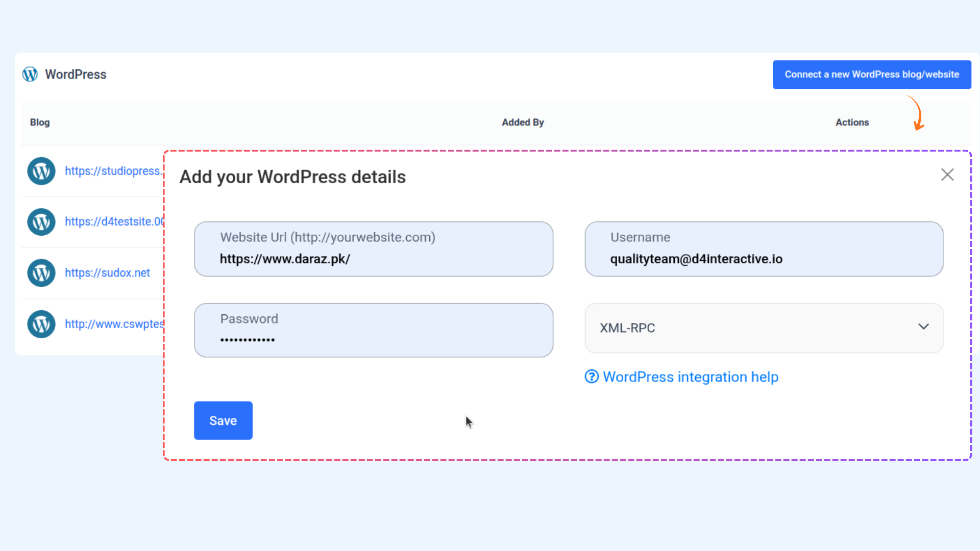The image size is (980, 551).
Task: Open the XML-RPC connection method dropdown
Action: coord(764,328)
